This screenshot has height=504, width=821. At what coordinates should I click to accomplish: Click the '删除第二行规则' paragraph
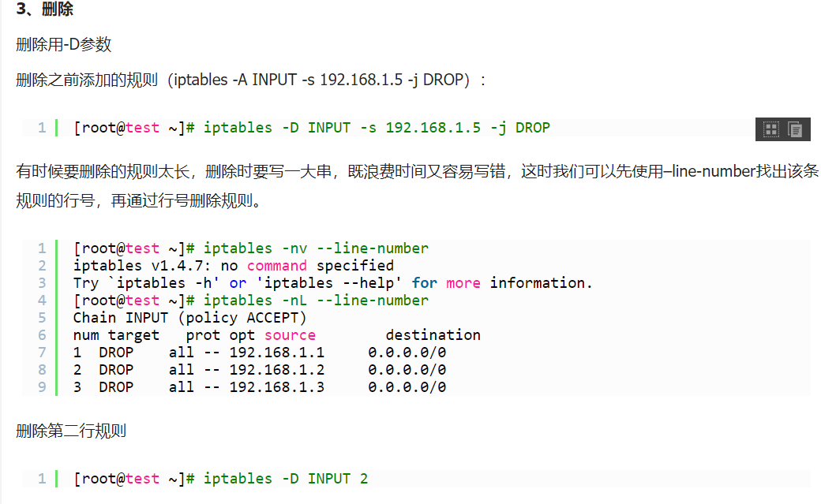(71, 431)
